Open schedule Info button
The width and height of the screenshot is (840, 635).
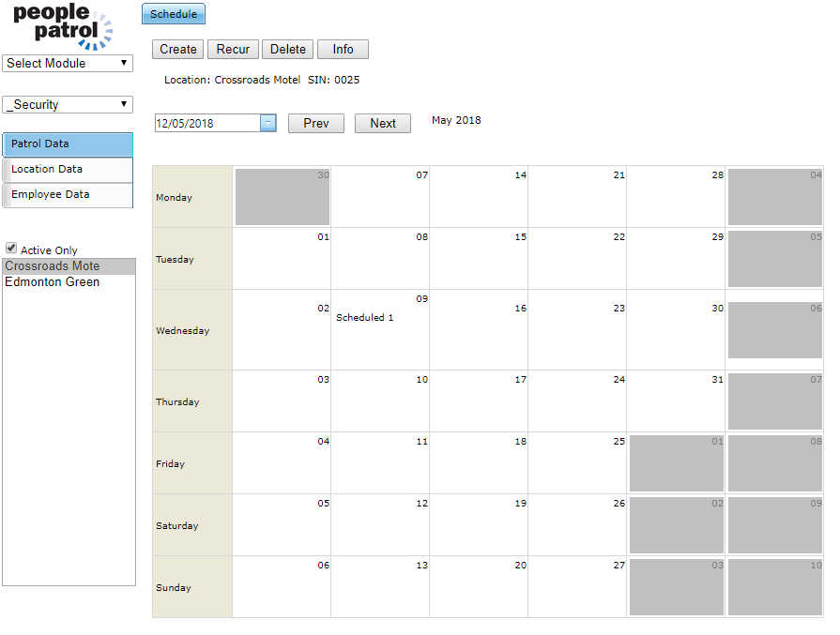(343, 50)
